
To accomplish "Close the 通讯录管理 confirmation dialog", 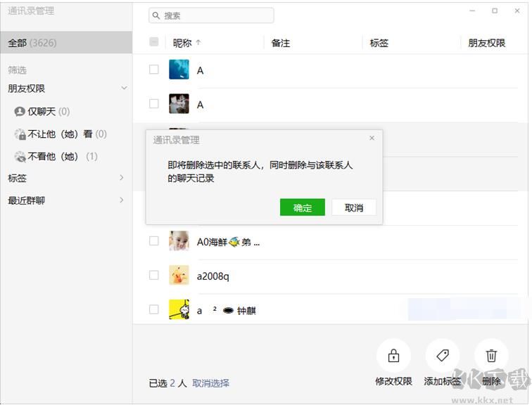I will (x=372, y=139).
